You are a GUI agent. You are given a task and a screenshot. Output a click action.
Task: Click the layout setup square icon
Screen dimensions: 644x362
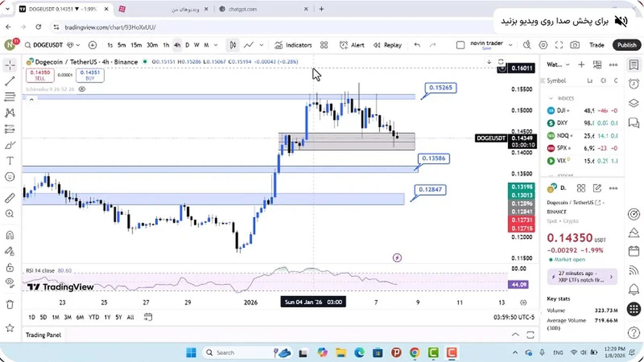[x=460, y=45]
